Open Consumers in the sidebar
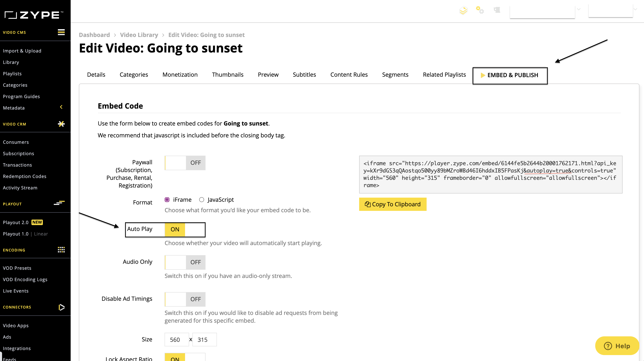Image resolution: width=644 pixels, height=361 pixels. (x=16, y=142)
